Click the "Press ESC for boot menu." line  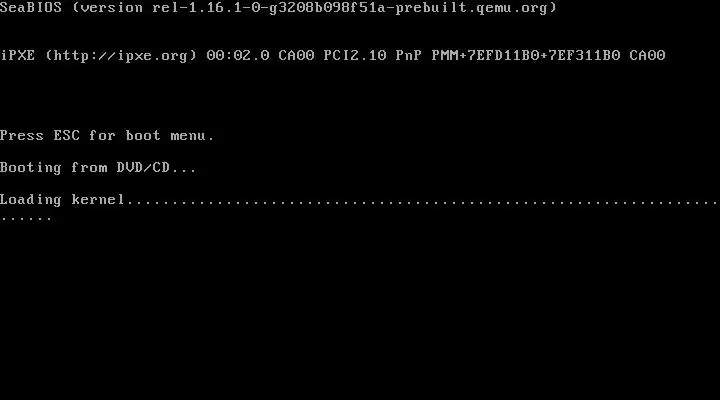(107, 135)
